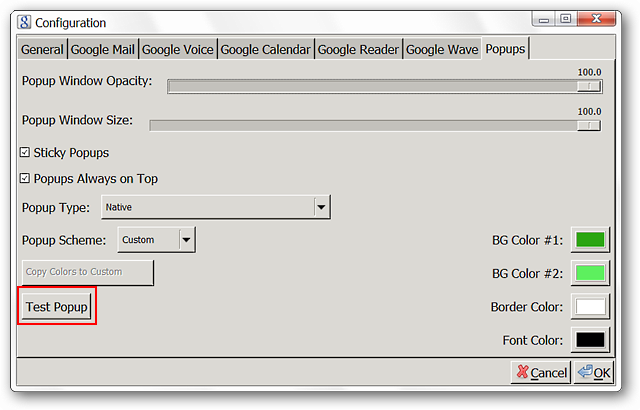The width and height of the screenshot is (640, 410).
Task: Open the BG Color #2 light green swatch
Action: coord(590,273)
